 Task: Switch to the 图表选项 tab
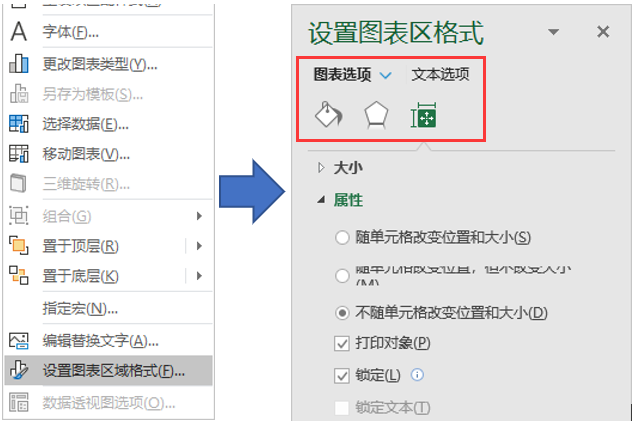pyautogui.click(x=342, y=75)
